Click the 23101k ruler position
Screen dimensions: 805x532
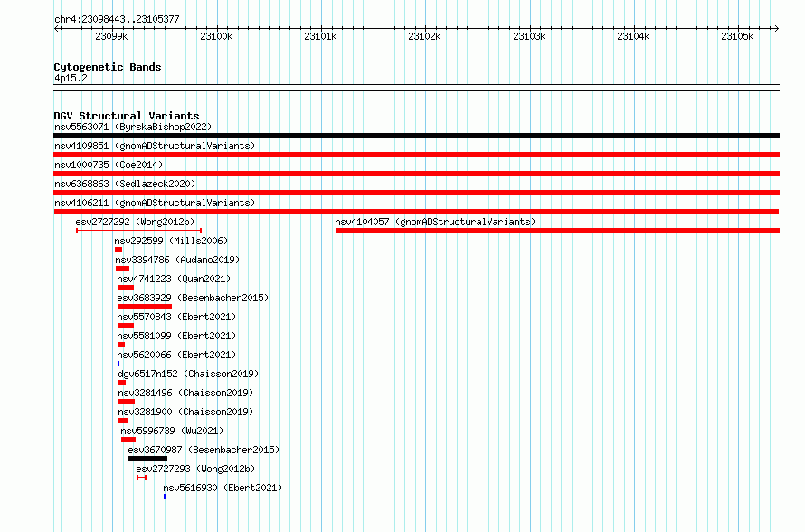click(x=320, y=36)
